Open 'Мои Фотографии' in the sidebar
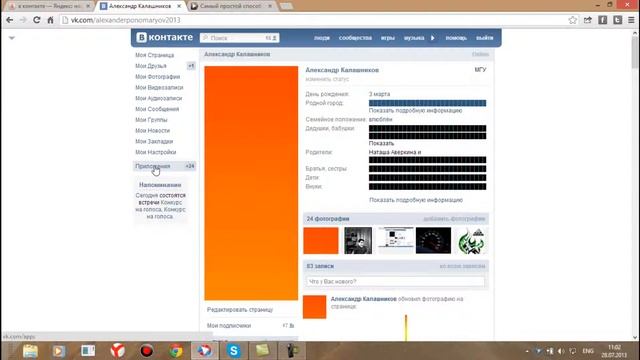 pos(158,77)
